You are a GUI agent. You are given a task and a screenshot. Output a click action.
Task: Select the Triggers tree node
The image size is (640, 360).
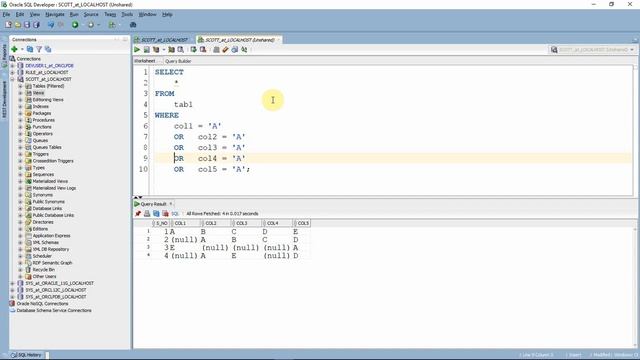click(x=40, y=154)
